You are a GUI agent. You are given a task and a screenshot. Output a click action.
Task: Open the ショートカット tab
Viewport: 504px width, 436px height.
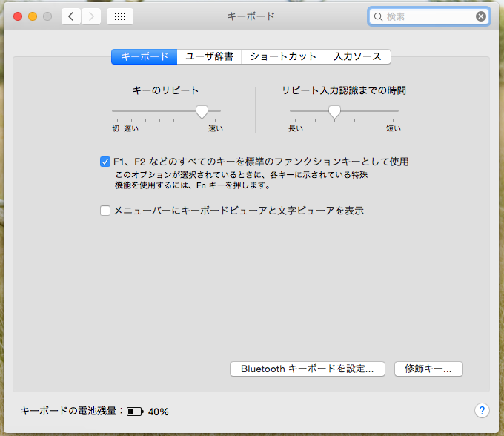[283, 56]
